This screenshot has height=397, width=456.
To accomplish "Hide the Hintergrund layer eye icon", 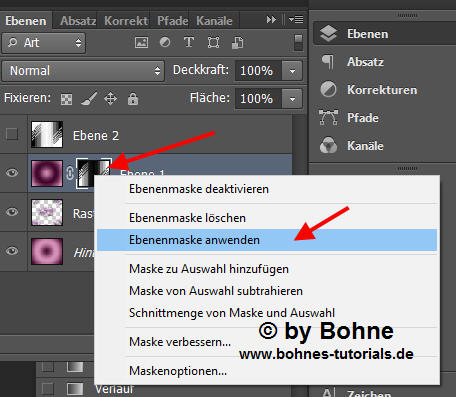I will [x=12, y=251].
